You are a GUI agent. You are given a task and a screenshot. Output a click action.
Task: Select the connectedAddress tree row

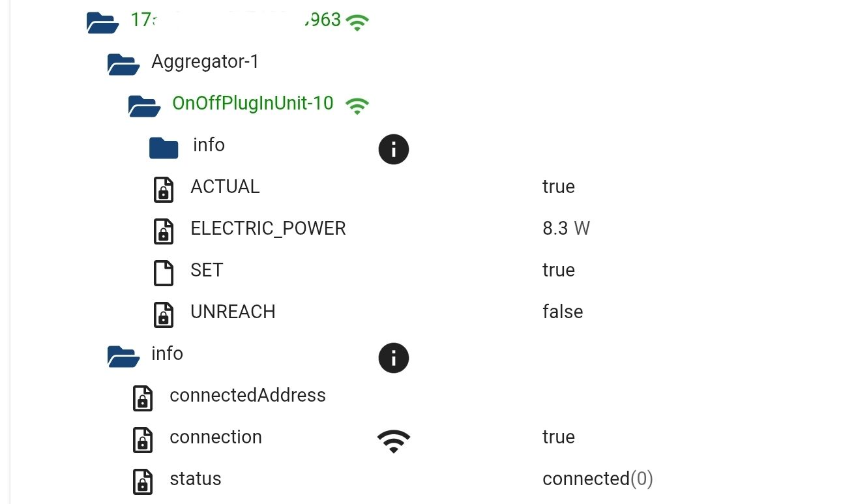tap(248, 395)
